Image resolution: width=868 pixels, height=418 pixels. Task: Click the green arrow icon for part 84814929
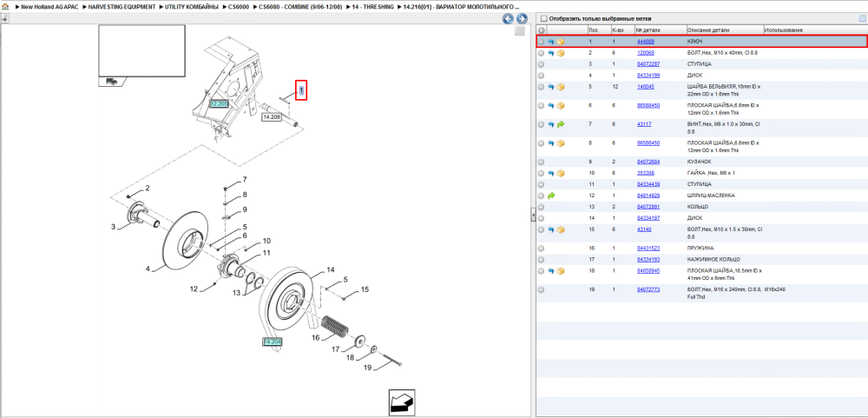(551, 196)
